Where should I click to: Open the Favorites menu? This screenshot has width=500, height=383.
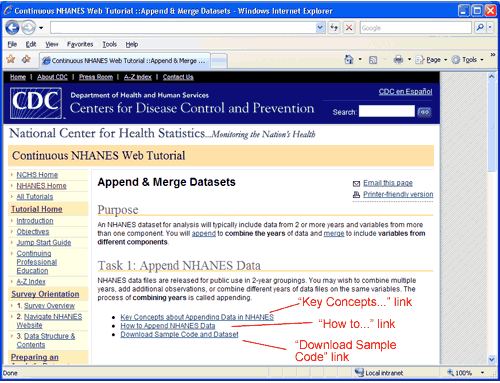click(80, 44)
